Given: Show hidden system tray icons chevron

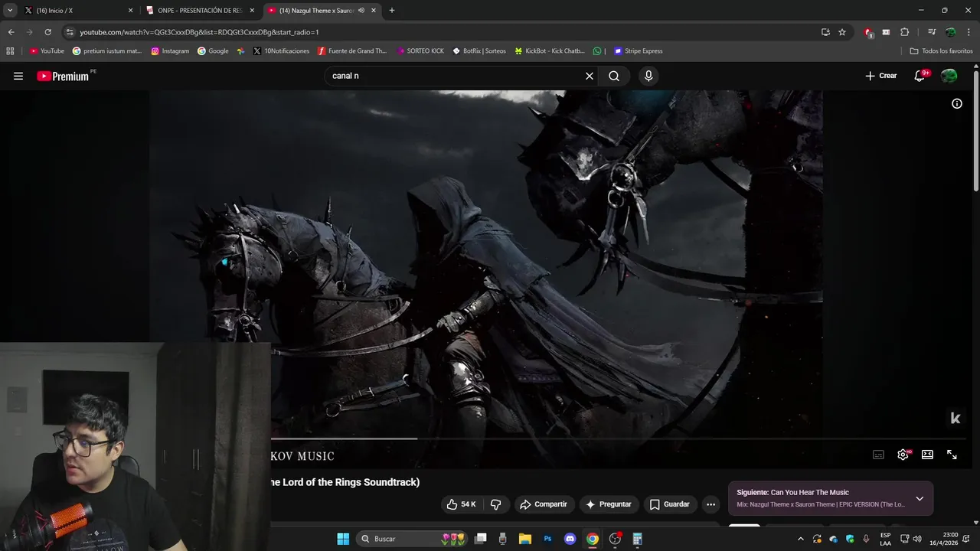Looking at the screenshot, I should pos(801,539).
